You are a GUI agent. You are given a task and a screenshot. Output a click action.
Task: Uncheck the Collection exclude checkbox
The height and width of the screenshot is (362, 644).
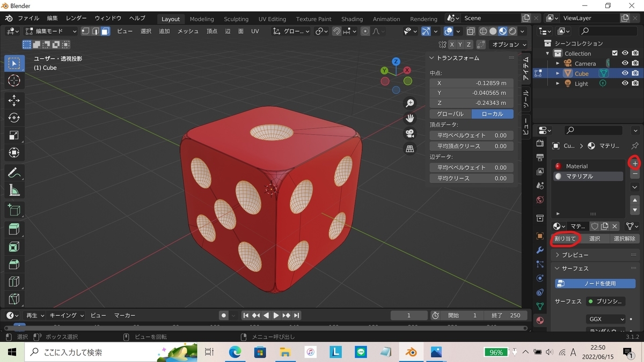tap(615, 53)
